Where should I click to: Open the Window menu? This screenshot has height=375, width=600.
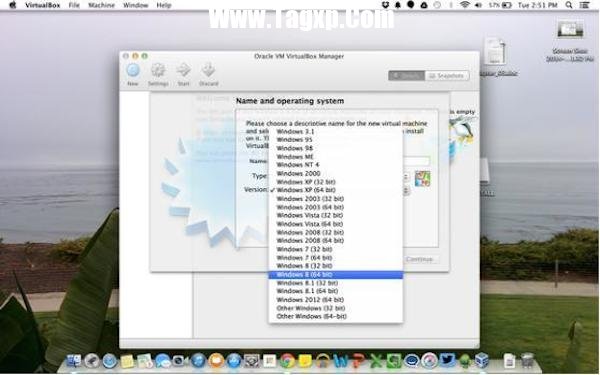[x=135, y=5]
